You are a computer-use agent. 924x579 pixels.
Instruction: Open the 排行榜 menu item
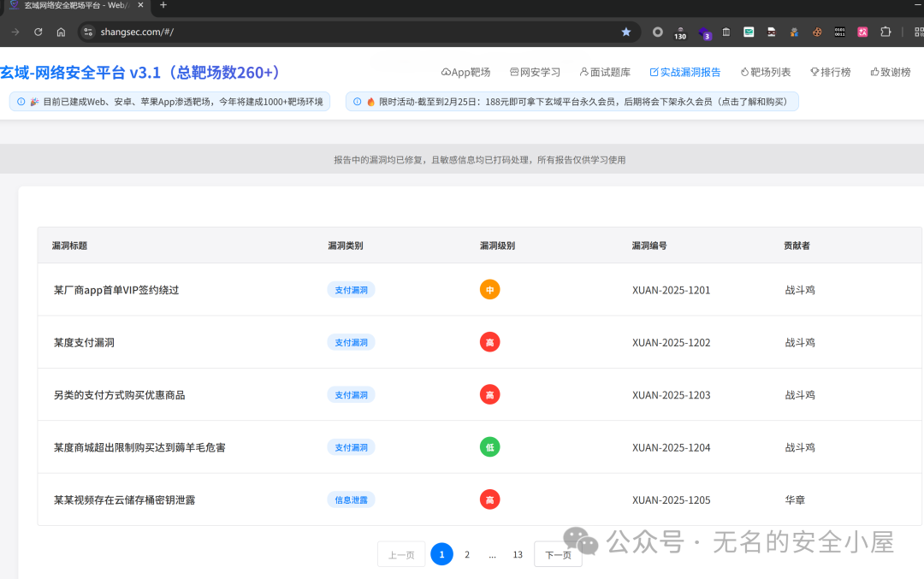(830, 72)
